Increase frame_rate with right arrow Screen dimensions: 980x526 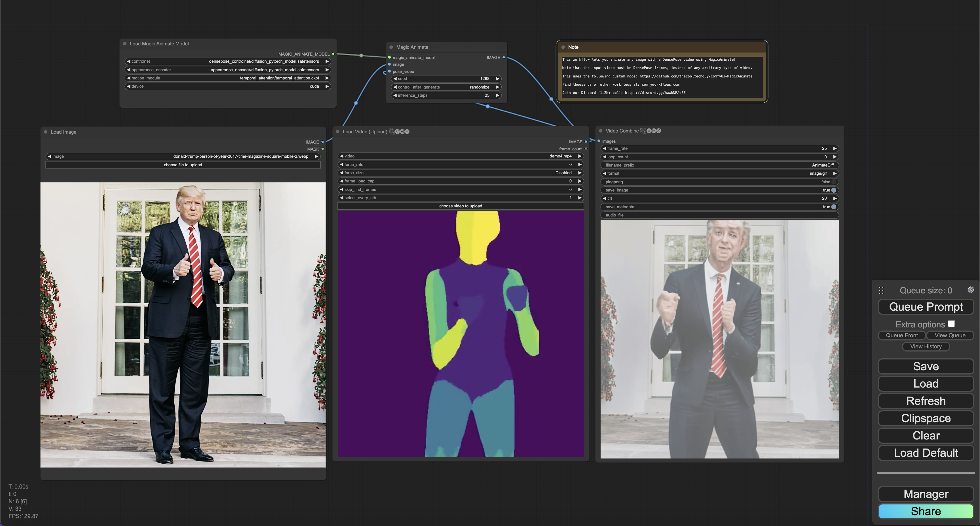click(835, 148)
